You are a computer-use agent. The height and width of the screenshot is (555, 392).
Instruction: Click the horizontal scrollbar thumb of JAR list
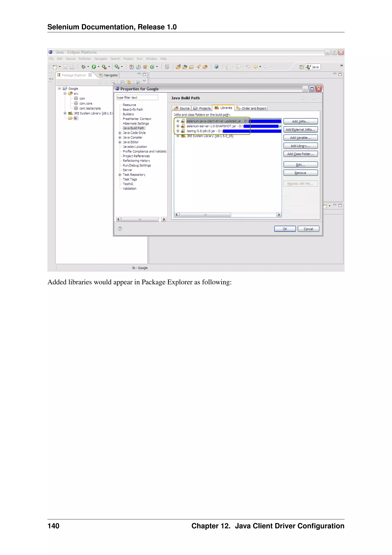205,215
